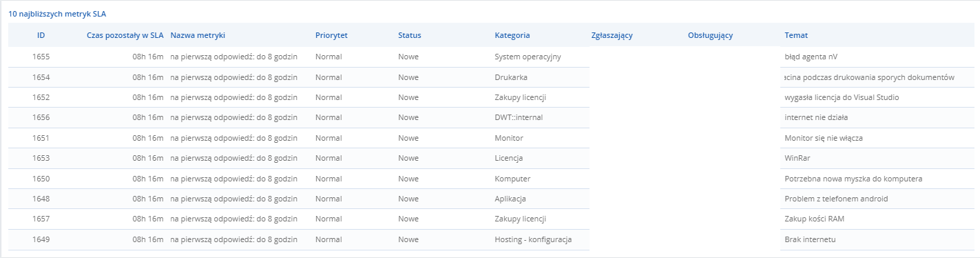
Task: Open subject about 'drukowania sporych dokumentów'
Action: click(869, 77)
